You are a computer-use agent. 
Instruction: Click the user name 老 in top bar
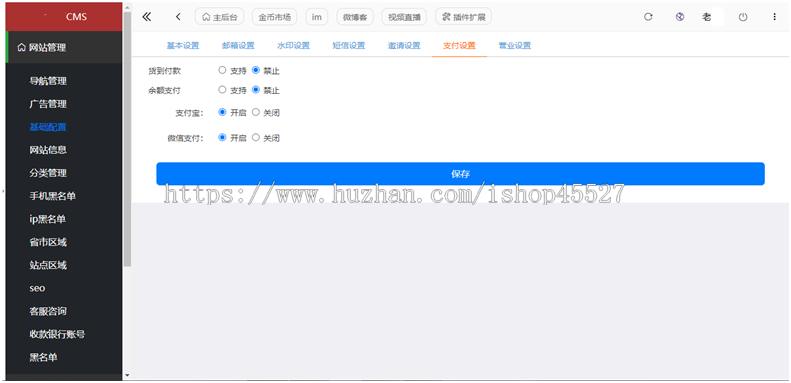(x=707, y=17)
